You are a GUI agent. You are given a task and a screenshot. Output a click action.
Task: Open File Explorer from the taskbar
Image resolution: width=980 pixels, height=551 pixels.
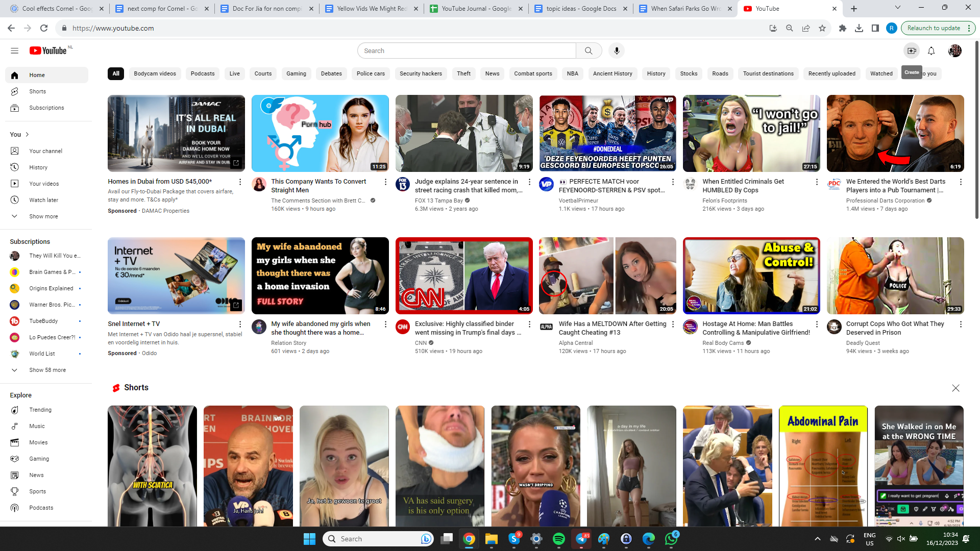492,539
